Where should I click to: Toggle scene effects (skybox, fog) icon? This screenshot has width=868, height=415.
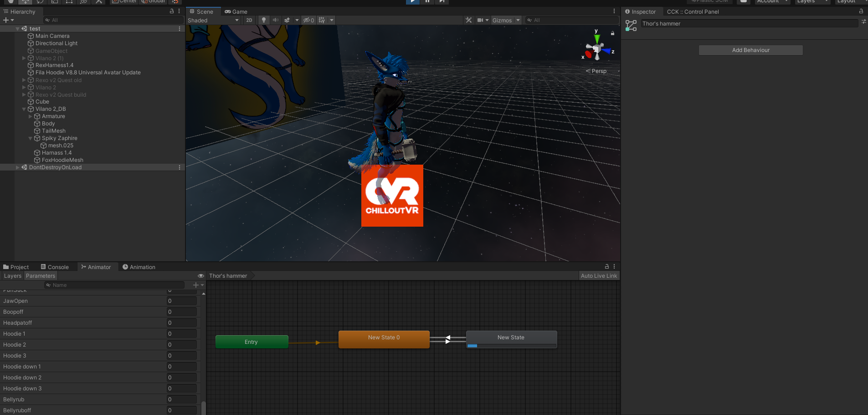pyautogui.click(x=287, y=20)
